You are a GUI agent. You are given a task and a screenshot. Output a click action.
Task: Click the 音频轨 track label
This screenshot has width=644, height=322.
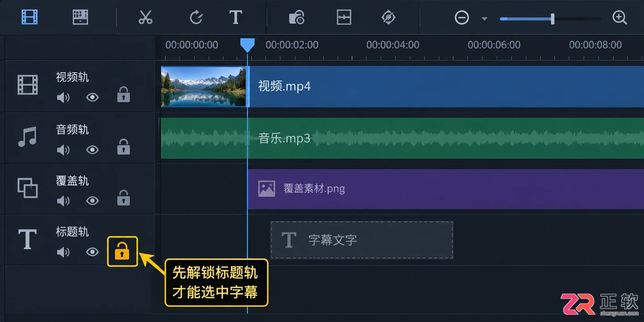coord(72,130)
